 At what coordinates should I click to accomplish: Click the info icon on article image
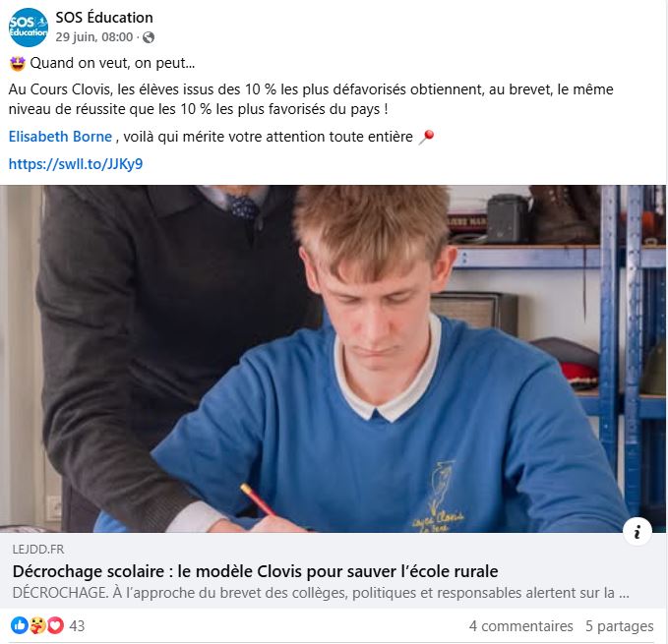[x=637, y=531]
